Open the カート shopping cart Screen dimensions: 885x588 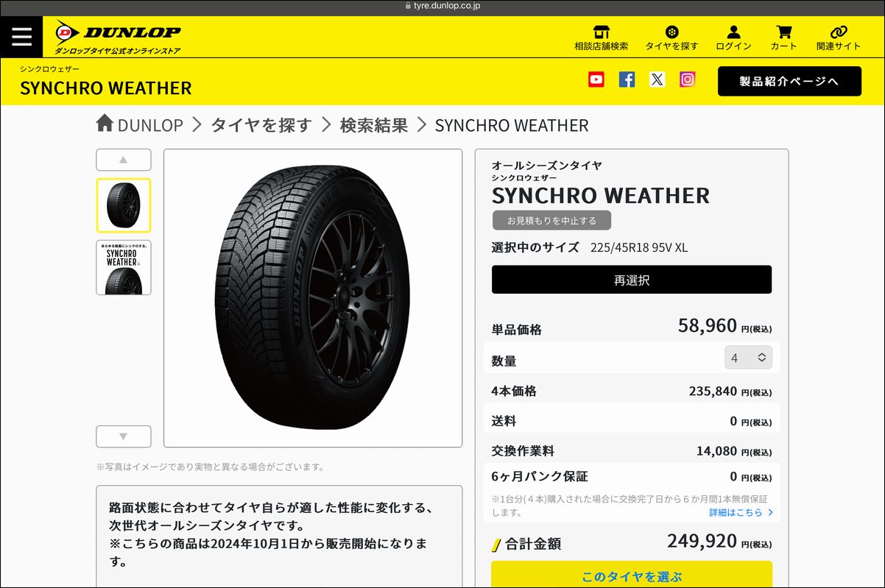point(783,38)
